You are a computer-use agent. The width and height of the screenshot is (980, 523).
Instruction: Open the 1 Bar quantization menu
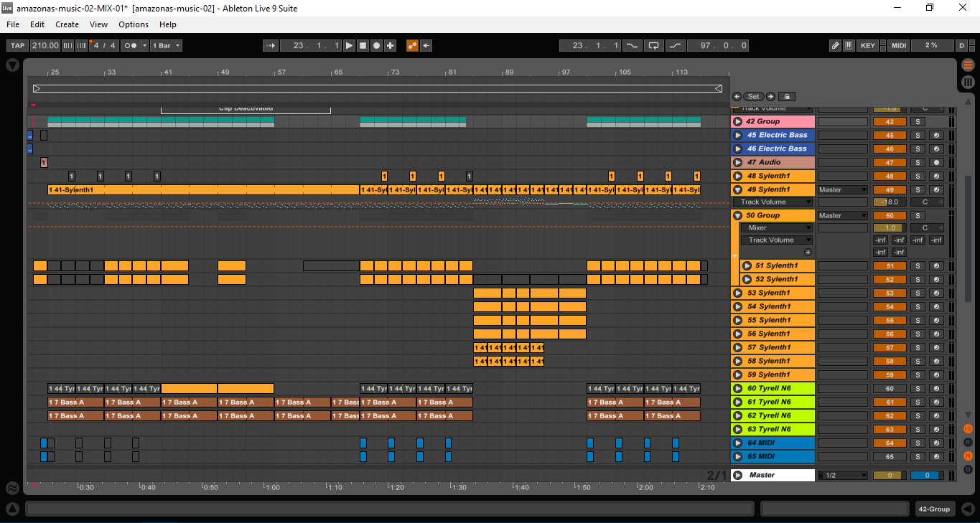167,45
